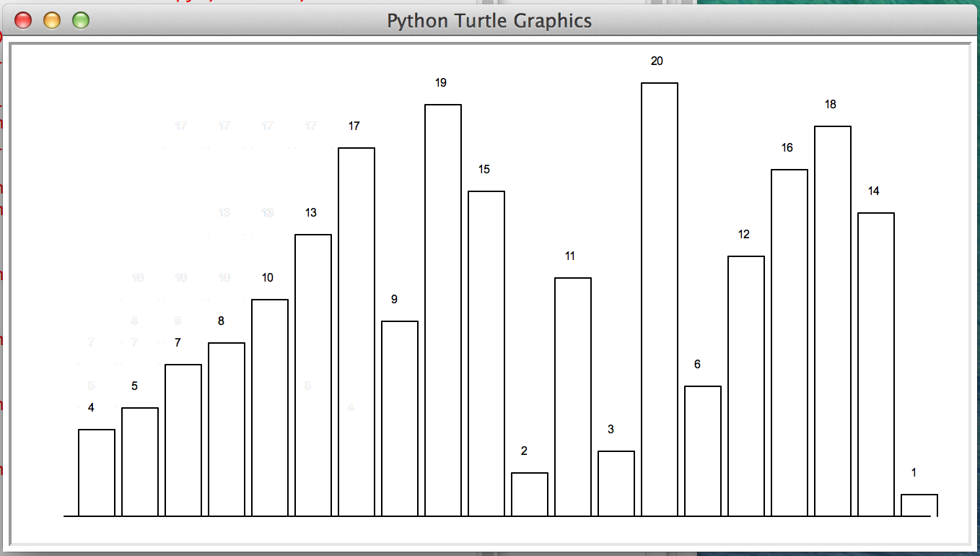Select the bar labeled 19
Image resolution: width=980 pixels, height=556 pixels.
tap(443, 310)
